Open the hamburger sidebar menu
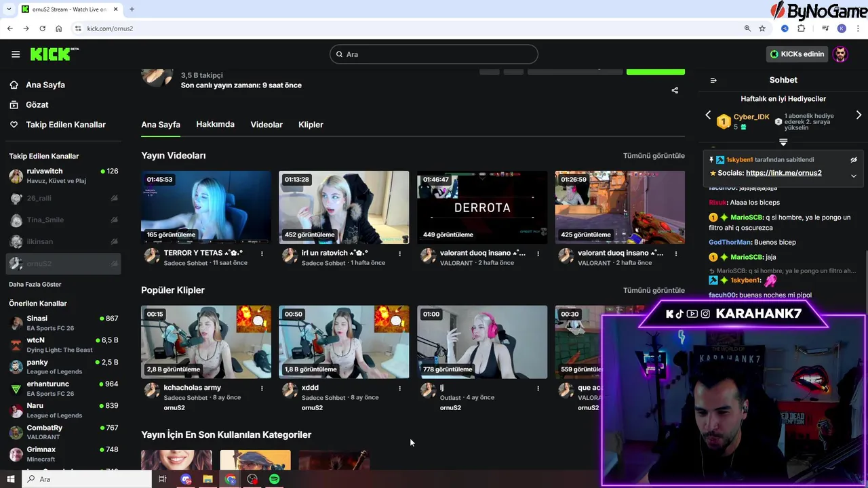Screen dimensions: 868x488 (x=16, y=54)
